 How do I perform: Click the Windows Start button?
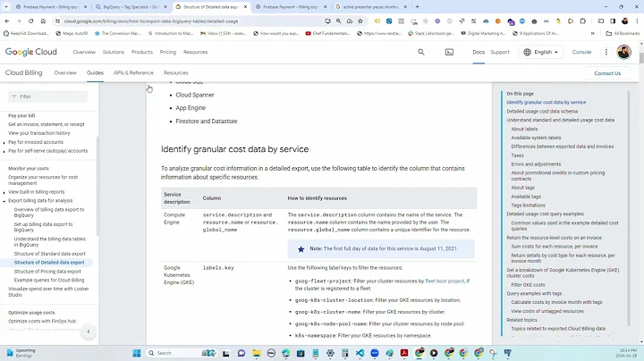(137, 353)
